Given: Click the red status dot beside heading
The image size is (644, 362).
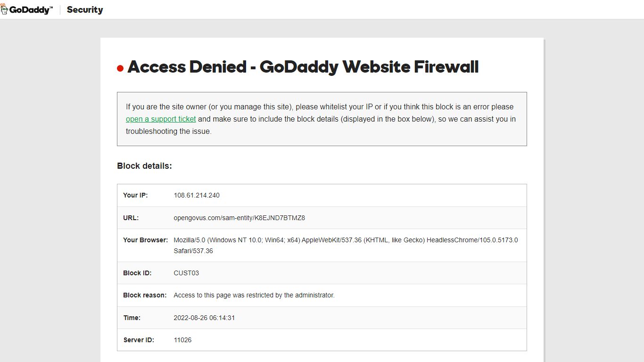Looking at the screenshot, I should [x=120, y=68].
